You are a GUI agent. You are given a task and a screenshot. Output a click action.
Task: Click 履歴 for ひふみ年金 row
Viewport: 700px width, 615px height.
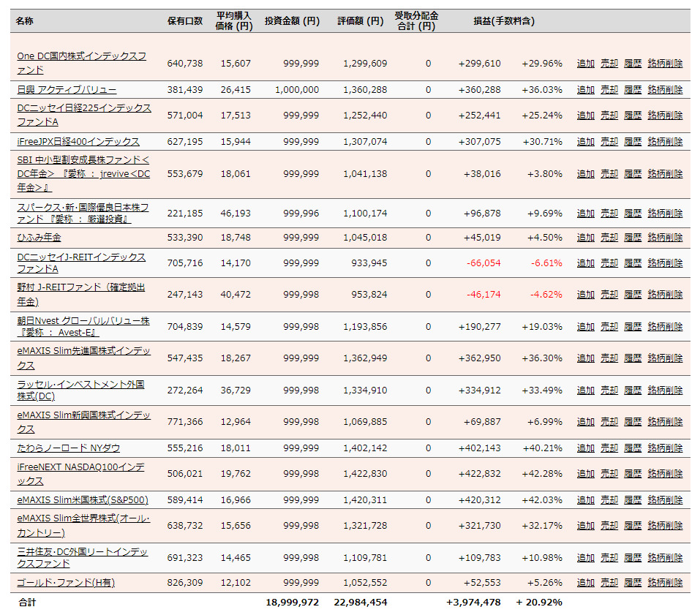pos(632,238)
